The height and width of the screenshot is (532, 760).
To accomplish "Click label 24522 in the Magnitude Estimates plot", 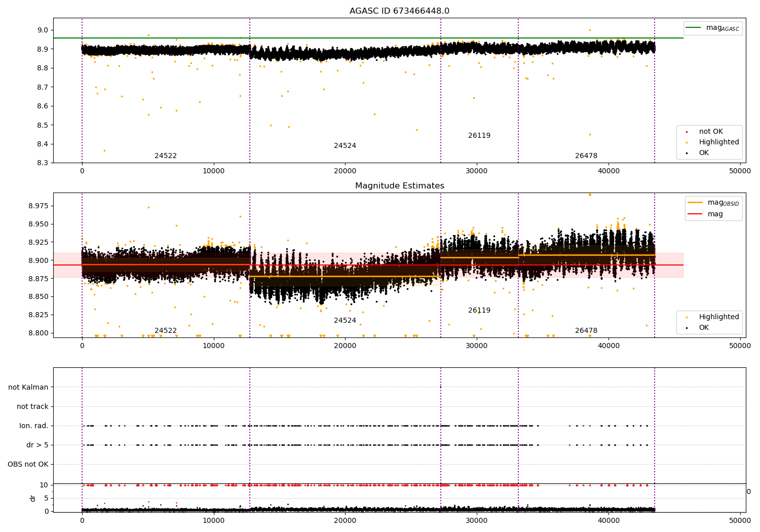I will pyautogui.click(x=166, y=330).
